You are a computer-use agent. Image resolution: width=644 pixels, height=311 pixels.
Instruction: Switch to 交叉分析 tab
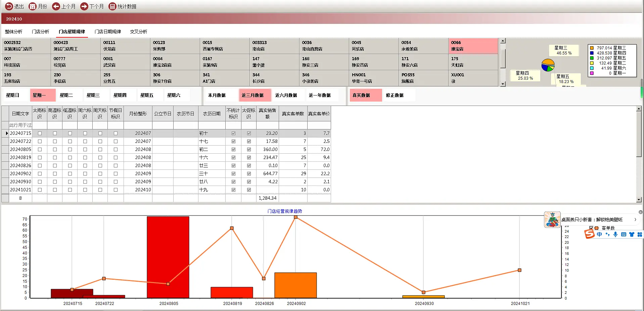[139, 32]
